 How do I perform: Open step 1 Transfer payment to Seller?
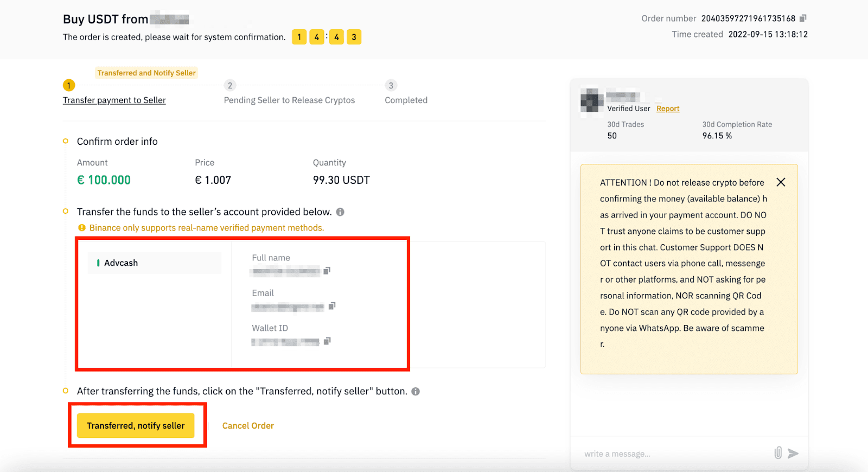[x=114, y=100]
